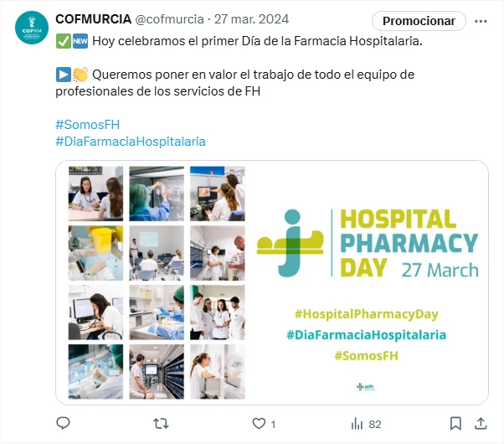The width and height of the screenshot is (504, 444).
Task: Click the blue NEW emoji icon
Action: (x=80, y=41)
